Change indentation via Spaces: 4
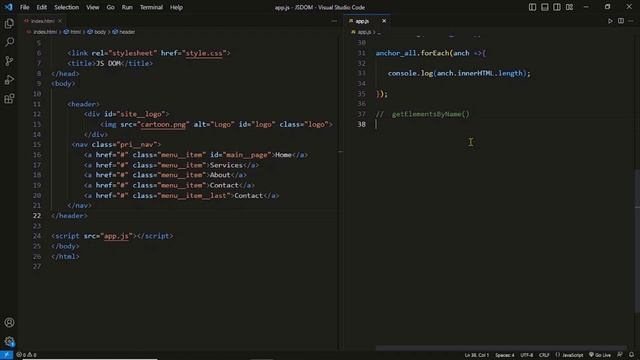The width and height of the screenshot is (640, 360). point(505,355)
